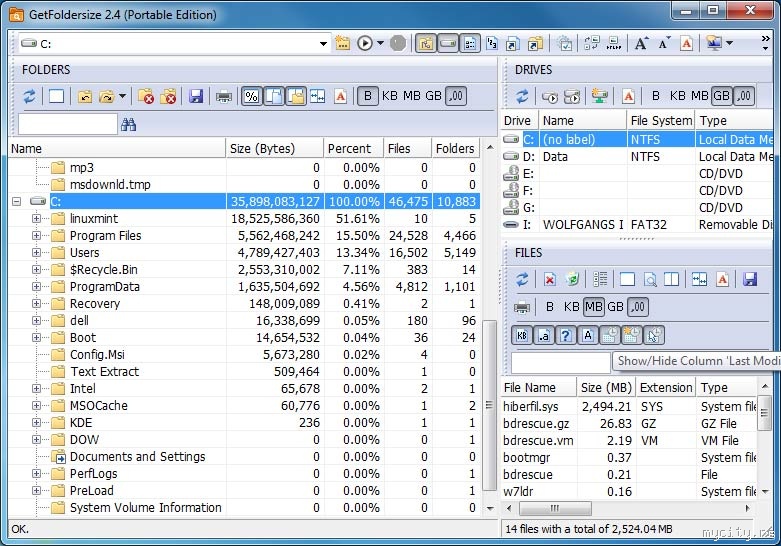781x546 pixels.
Task: Click the second delete folder icon in FOLDERS toolbar
Action: click(168, 96)
